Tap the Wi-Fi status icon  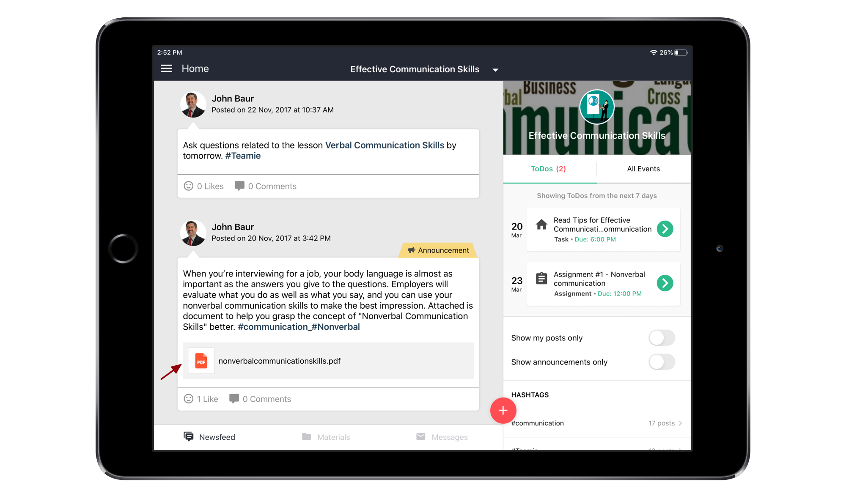pyautogui.click(x=654, y=52)
